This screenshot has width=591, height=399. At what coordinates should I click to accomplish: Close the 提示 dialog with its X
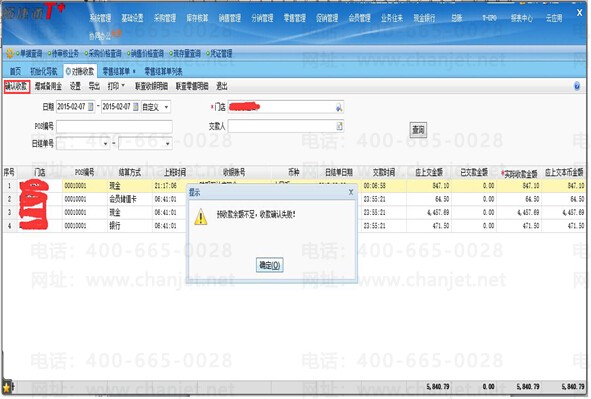[x=351, y=192]
